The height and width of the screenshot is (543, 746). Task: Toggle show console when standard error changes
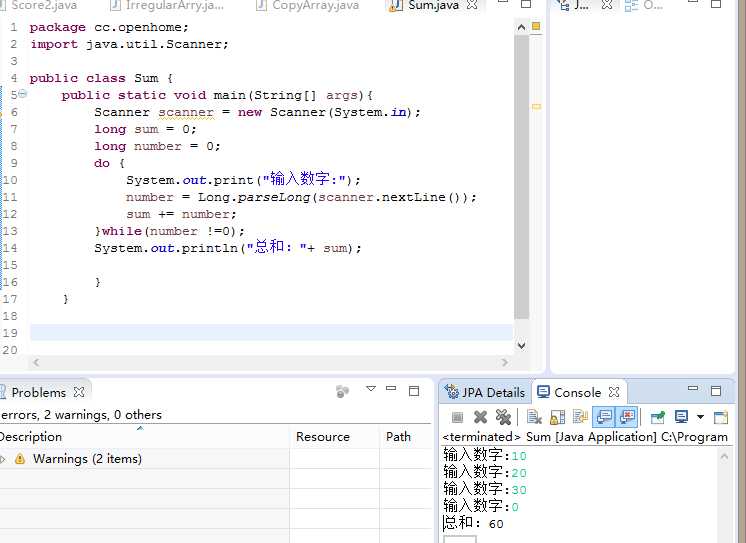click(627, 417)
